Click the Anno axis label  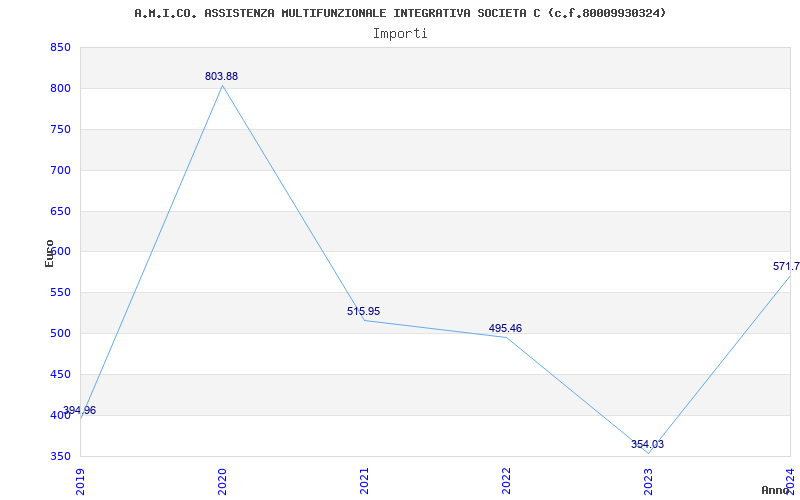776,490
